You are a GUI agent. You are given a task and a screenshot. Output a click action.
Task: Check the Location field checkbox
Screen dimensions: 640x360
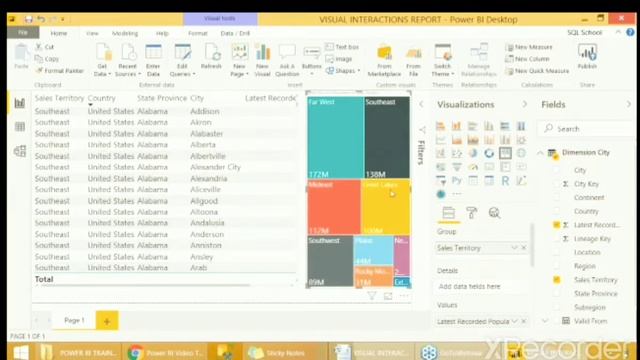coord(556,252)
